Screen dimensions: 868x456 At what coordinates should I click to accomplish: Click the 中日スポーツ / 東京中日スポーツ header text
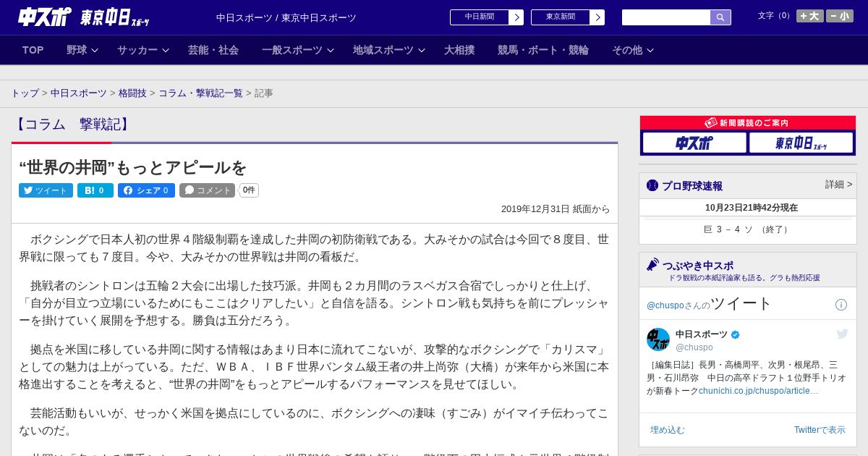(x=286, y=17)
